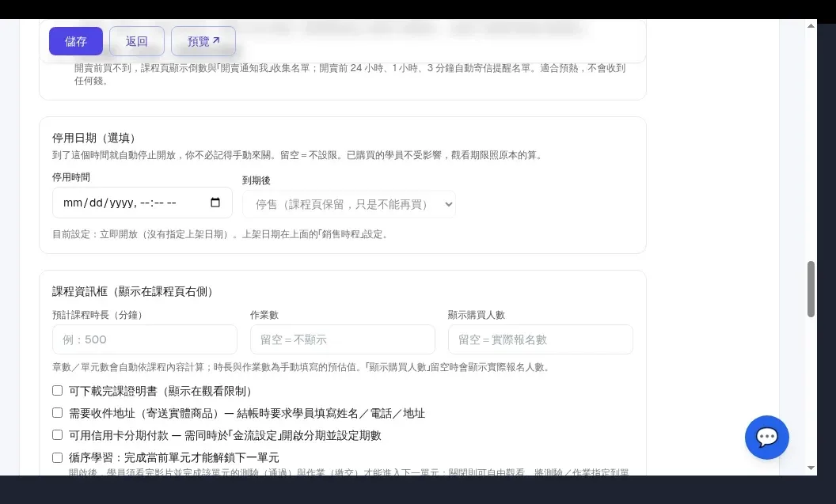Click the 到期後 label
Viewport: 836px width, 504px height.
(x=256, y=180)
